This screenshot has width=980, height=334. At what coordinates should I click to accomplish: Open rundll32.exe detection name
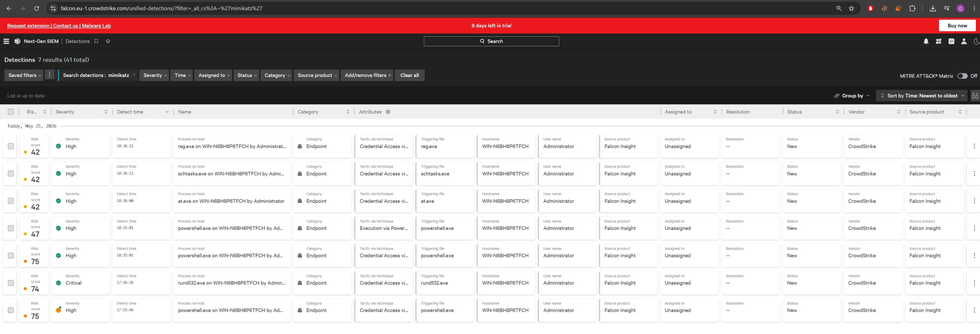[x=231, y=283]
